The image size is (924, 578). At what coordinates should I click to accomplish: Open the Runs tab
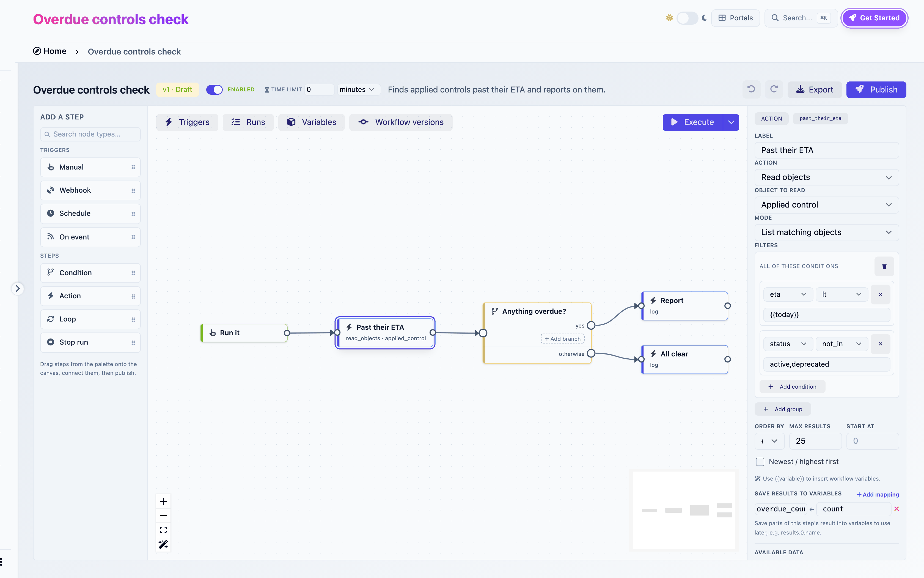pos(248,122)
